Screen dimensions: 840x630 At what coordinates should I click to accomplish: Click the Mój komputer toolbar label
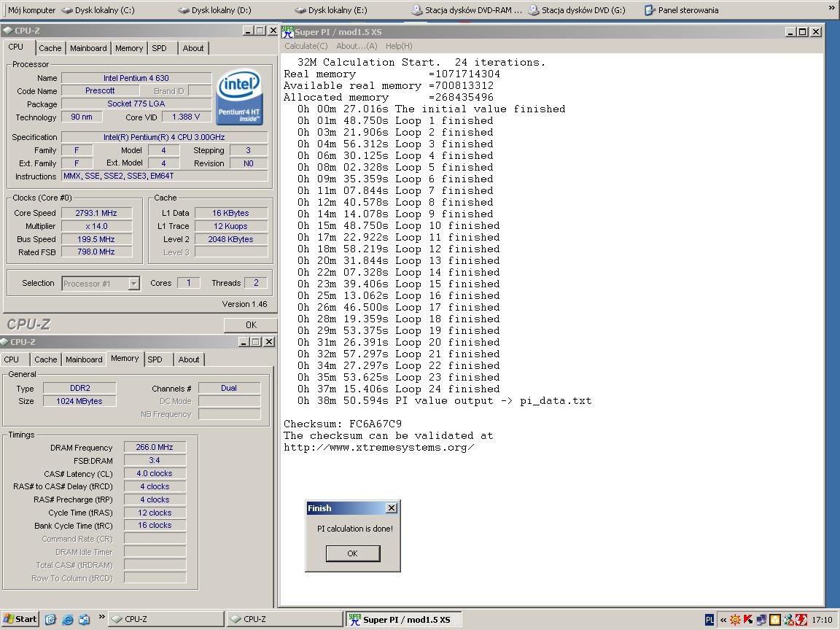click(x=31, y=10)
